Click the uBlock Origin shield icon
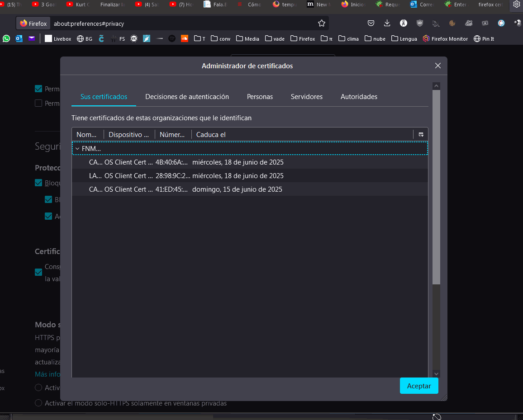The width and height of the screenshot is (523, 420). (419, 23)
